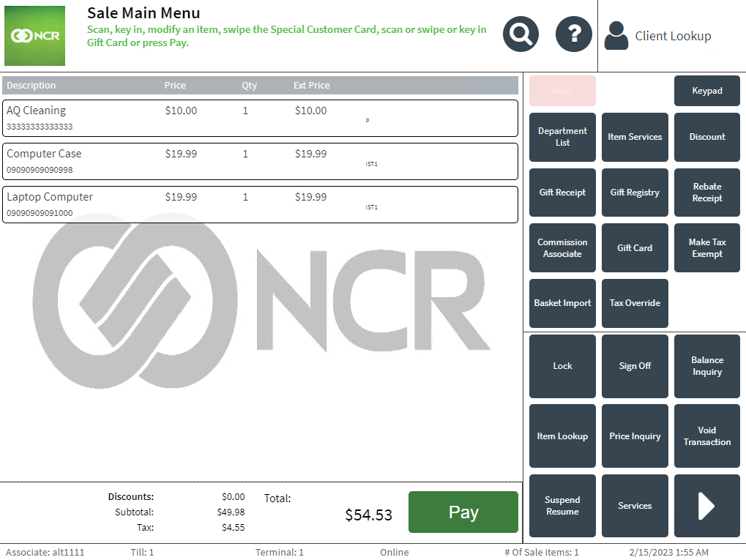
Task: Click the disabled Back button
Action: pos(562,90)
